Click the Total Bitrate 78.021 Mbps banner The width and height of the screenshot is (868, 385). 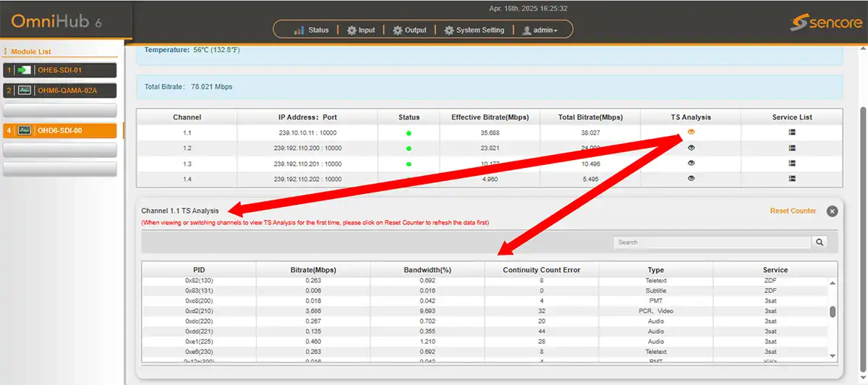coord(490,87)
